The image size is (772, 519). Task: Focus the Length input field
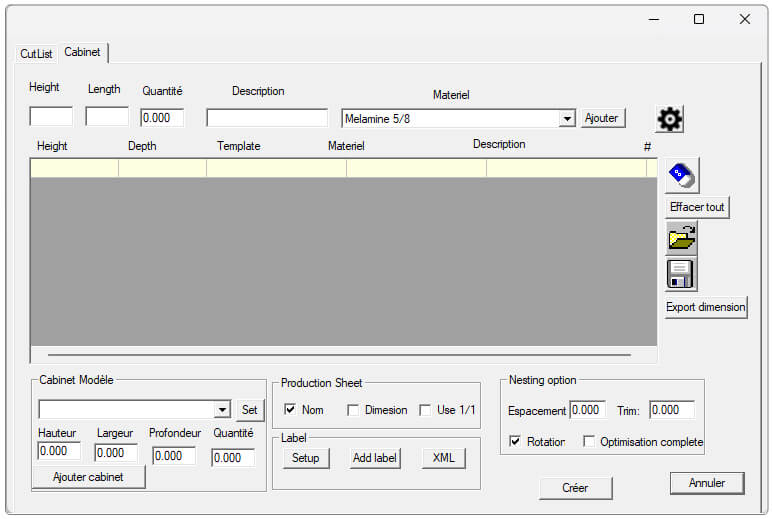[107, 117]
